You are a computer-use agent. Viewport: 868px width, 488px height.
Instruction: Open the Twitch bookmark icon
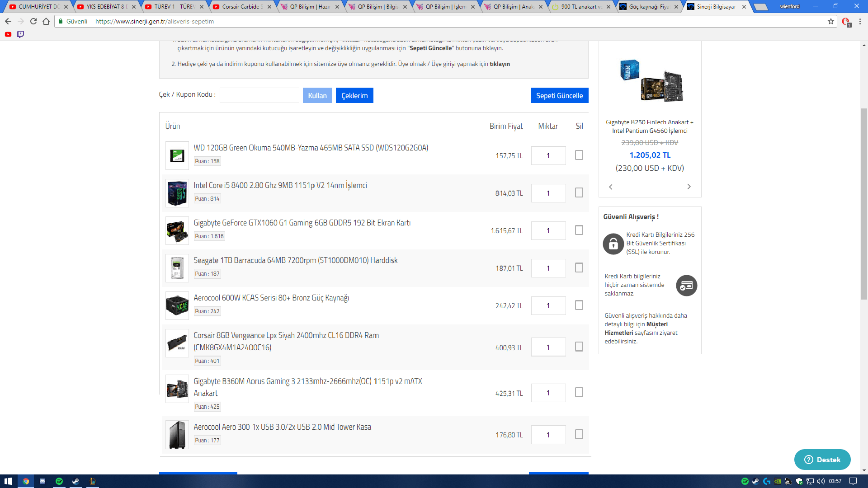(20, 34)
